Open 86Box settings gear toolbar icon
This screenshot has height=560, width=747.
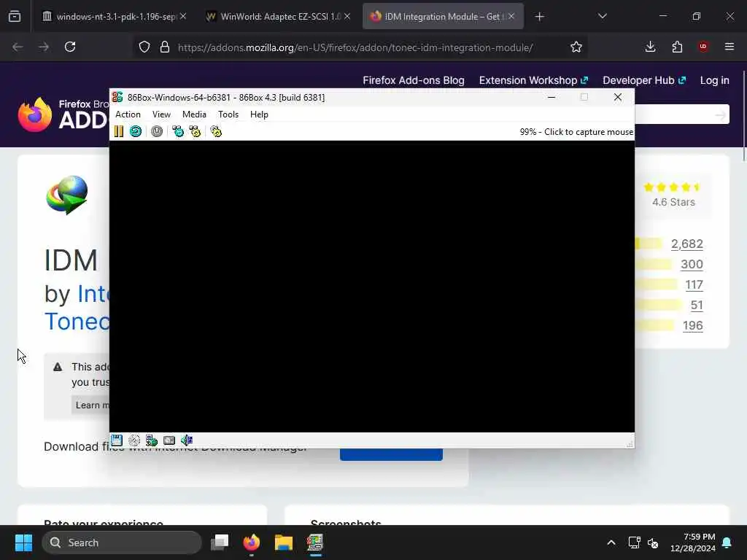[x=216, y=131]
